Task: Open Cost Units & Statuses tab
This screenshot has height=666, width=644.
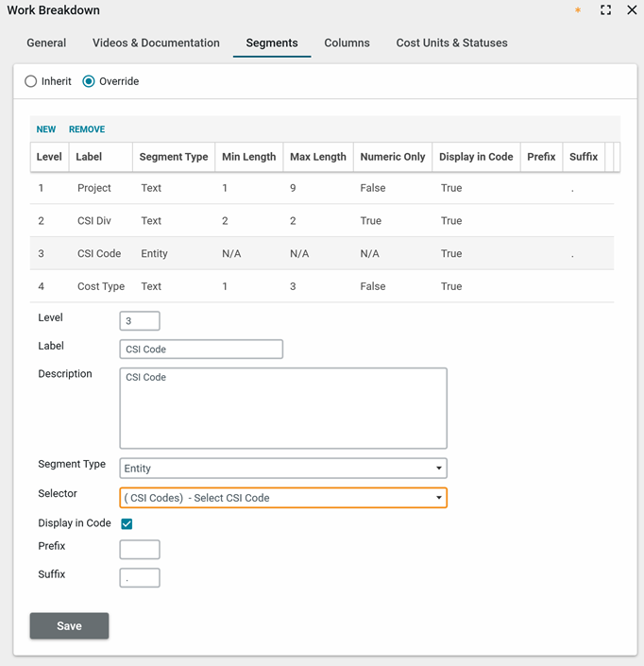Action: click(x=451, y=43)
